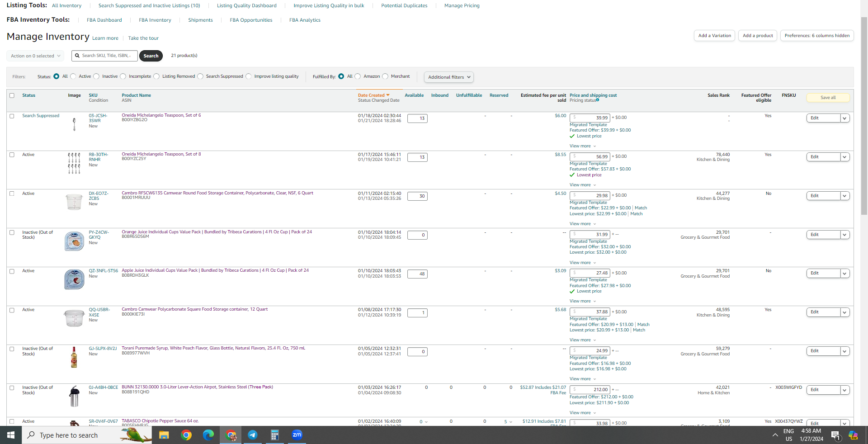Click the Learn more link beside Manage Inventory
This screenshot has width=868, height=444.
tap(105, 38)
